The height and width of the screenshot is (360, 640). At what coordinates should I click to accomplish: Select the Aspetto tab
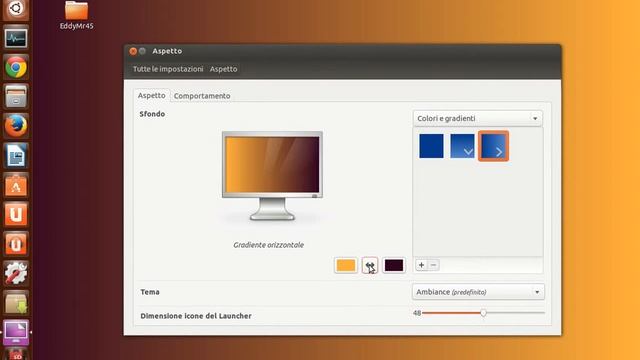(151, 96)
